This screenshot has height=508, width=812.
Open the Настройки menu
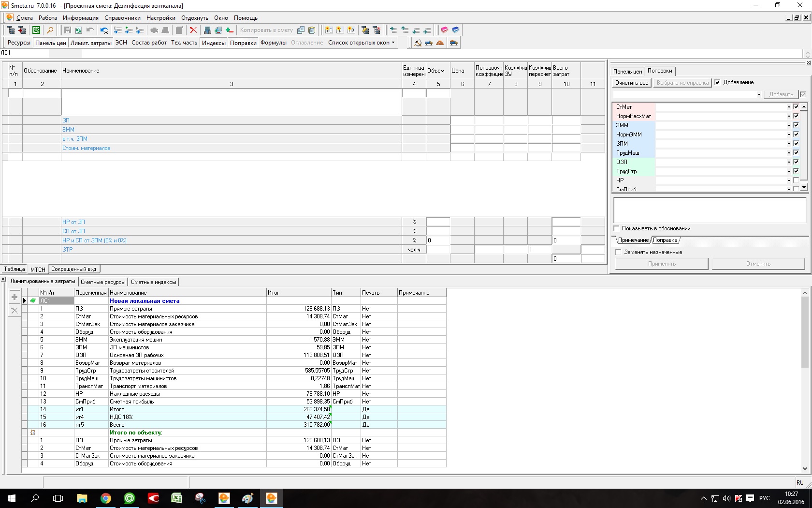[x=161, y=18]
